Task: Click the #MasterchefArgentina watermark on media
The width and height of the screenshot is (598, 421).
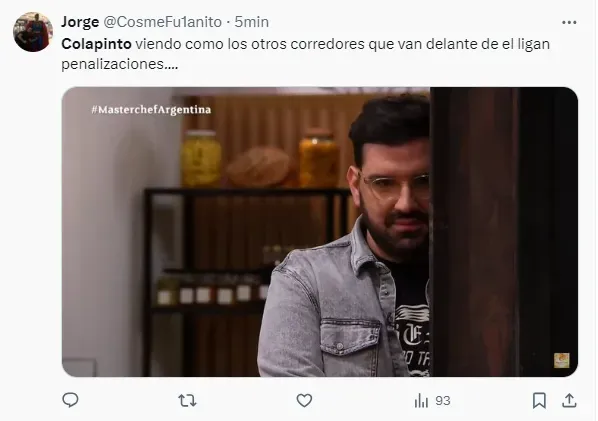Action: click(151, 110)
